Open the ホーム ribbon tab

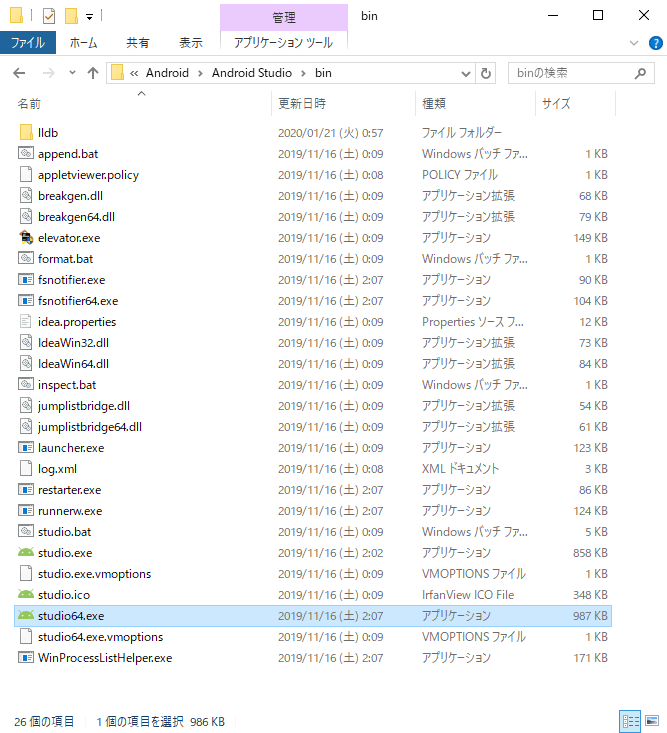84,43
